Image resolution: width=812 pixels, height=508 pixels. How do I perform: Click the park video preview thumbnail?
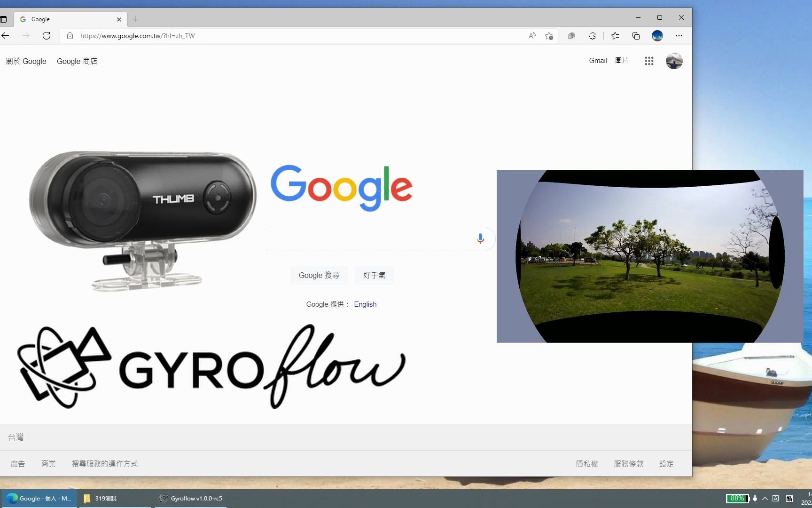pyautogui.click(x=650, y=256)
